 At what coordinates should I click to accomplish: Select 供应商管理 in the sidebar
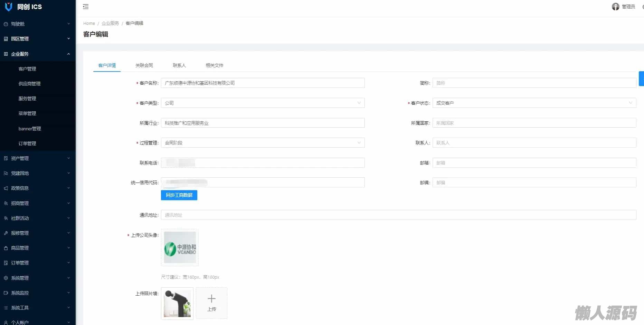pos(29,84)
